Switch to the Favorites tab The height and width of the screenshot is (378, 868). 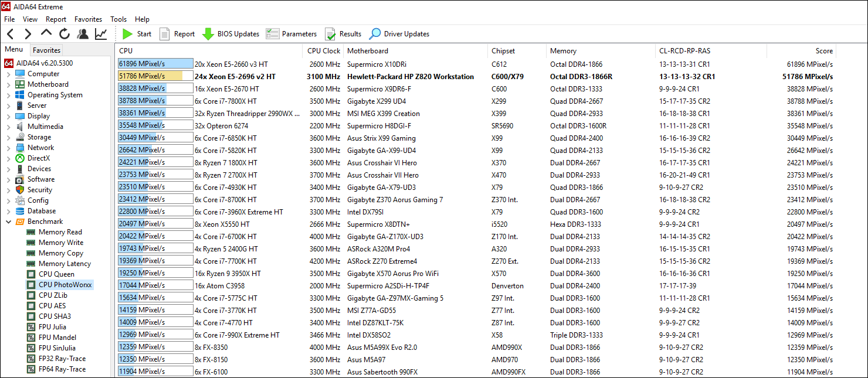click(46, 50)
